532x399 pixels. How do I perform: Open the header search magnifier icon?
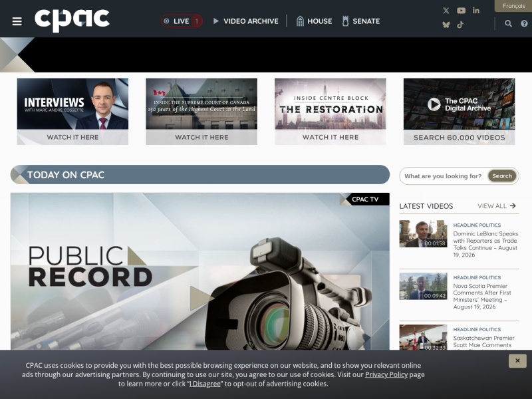508,23
